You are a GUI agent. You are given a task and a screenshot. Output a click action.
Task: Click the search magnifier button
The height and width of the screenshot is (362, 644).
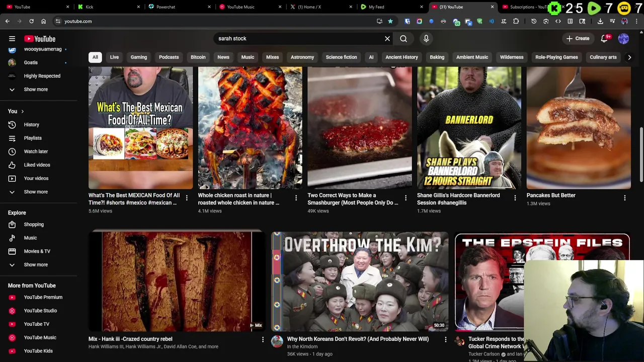click(404, 39)
